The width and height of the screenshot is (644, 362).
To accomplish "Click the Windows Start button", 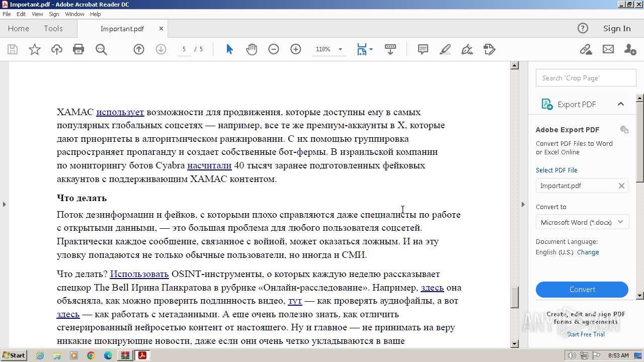I will coord(14,355).
